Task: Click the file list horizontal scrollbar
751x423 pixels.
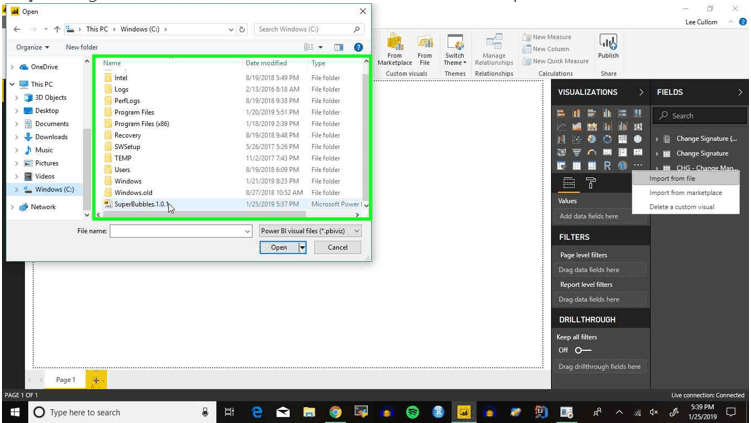Action: pos(204,215)
